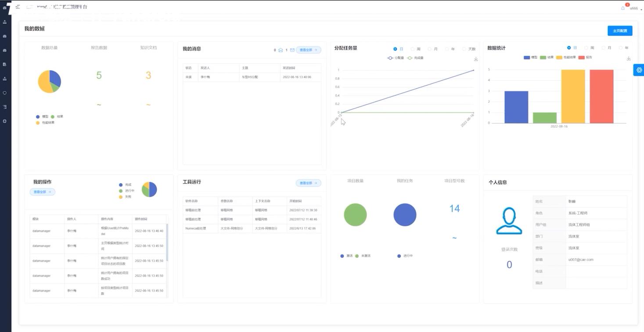
Task: Click the notification bell icon
Action: [x=623, y=8]
